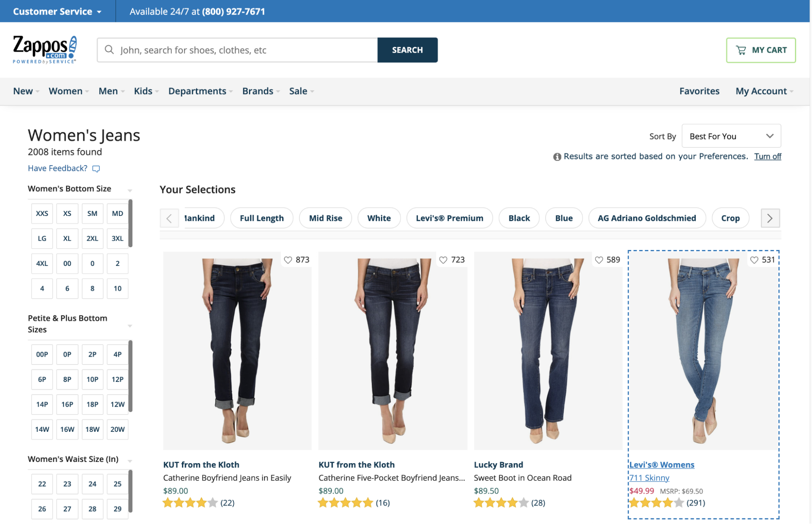Click the info icon beside sorted results
812x524 pixels.
tap(557, 157)
